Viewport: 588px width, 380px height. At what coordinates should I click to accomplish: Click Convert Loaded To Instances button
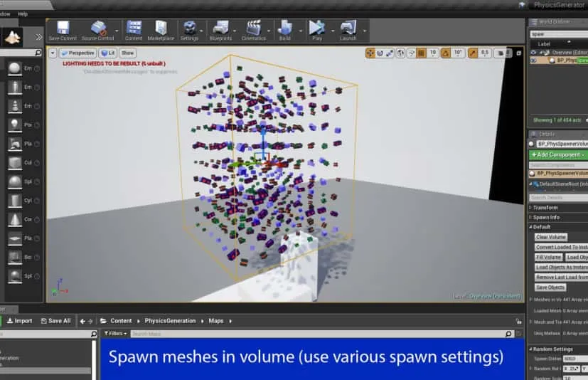pos(561,247)
